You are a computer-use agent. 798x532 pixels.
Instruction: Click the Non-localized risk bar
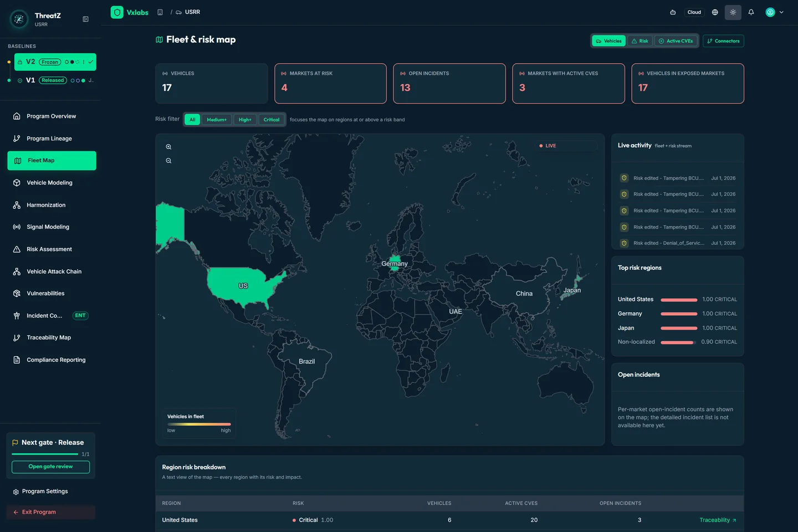click(679, 342)
